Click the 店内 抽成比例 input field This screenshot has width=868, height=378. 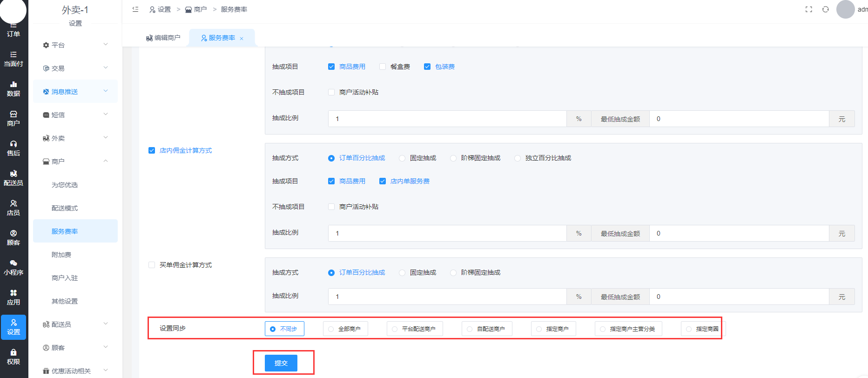(x=447, y=233)
